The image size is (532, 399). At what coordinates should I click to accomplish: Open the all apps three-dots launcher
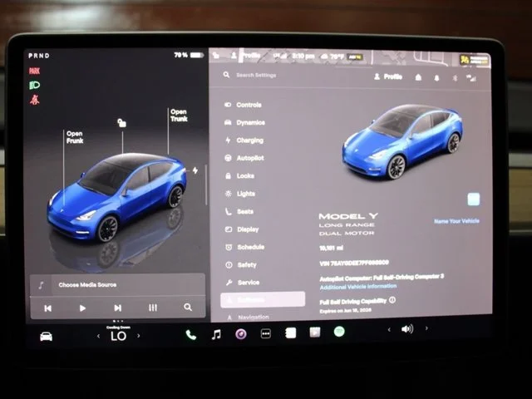coord(266,334)
